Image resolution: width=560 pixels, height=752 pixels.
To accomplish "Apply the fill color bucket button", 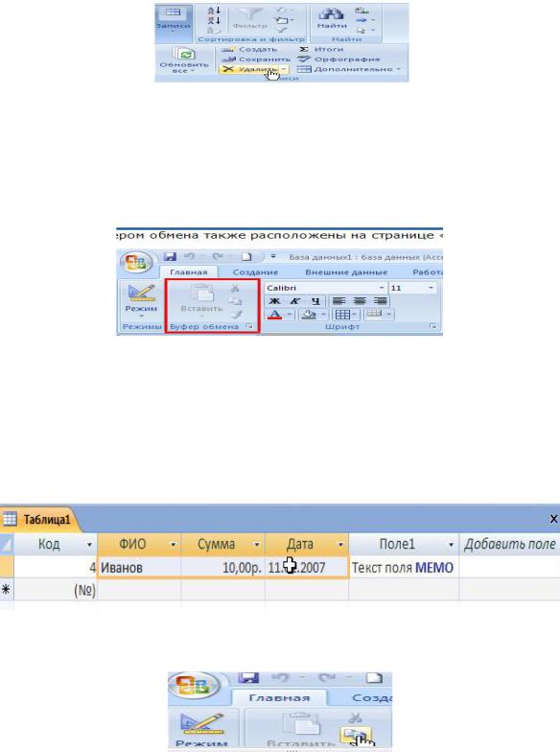I will pyautogui.click(x=310, y=315).
